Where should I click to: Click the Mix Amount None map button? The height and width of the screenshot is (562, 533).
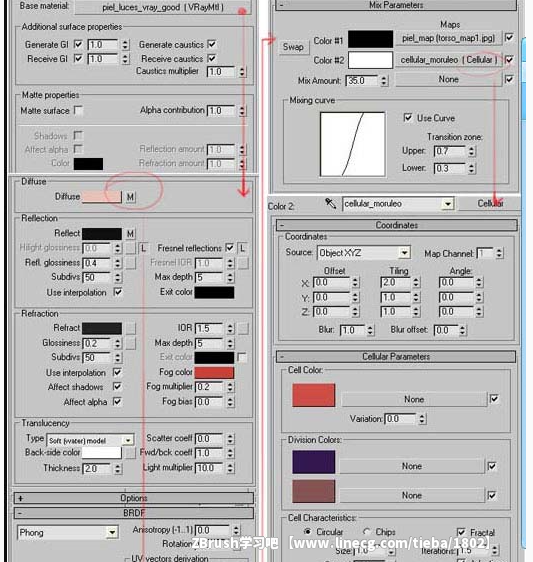[x=448, y=79]
